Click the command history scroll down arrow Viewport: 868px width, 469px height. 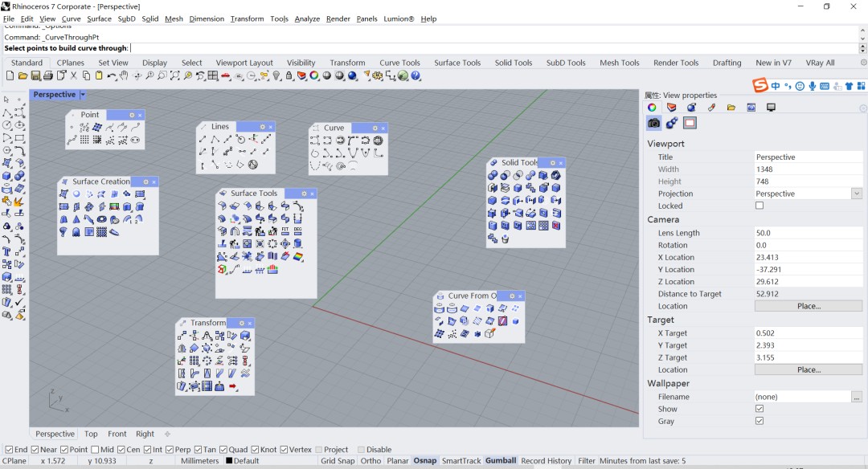[x=862, y=39]
